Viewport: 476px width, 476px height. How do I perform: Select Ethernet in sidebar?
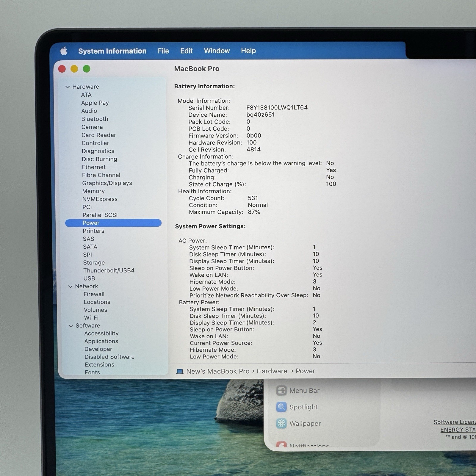94,167
